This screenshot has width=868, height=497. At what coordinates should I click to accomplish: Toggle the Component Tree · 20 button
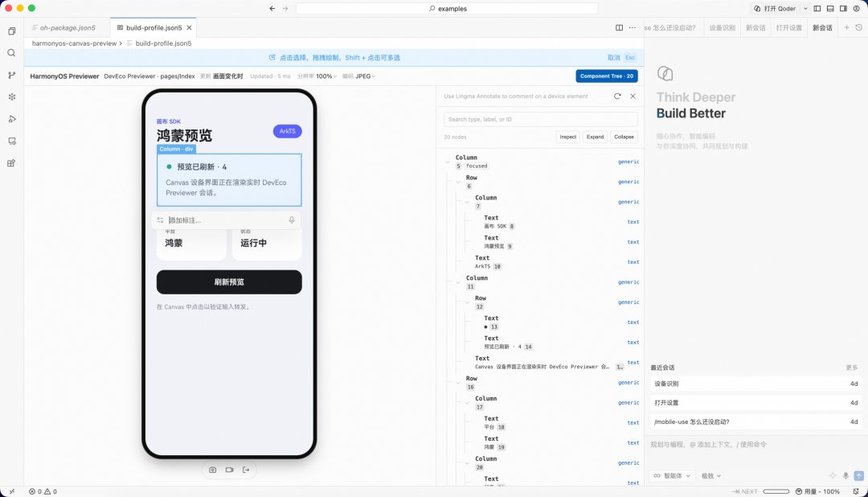[x=607, y=76]
